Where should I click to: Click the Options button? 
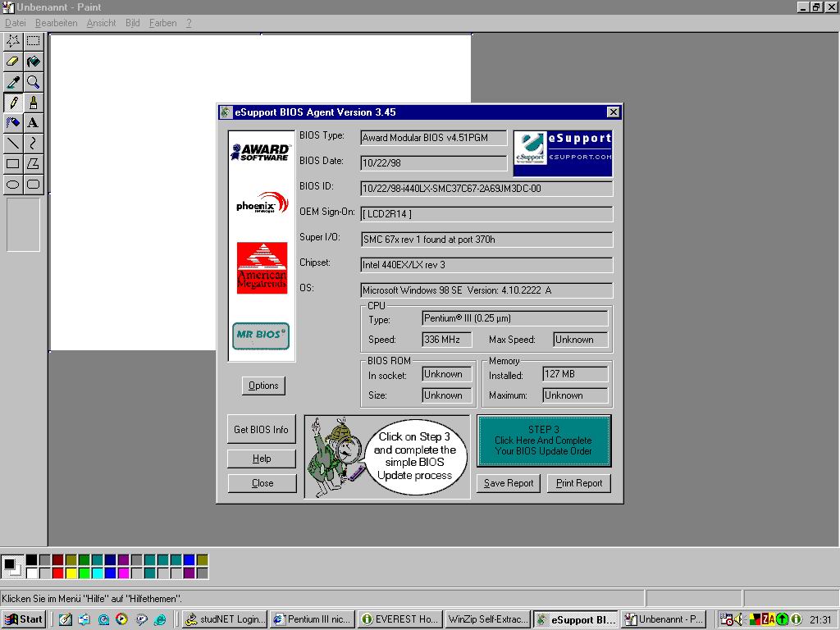tap(263, 386)
